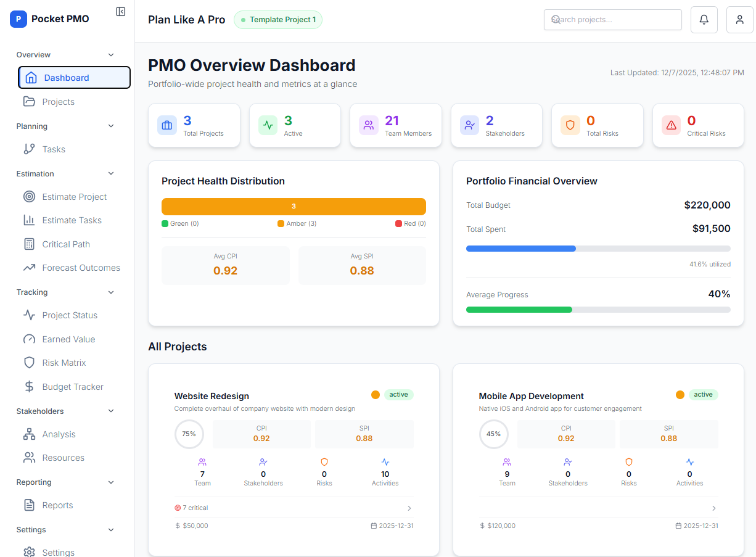Expand the Tracking section chevron
Image resolution: width=756 pixels, height=557 pixels.
tap(110, 292)
